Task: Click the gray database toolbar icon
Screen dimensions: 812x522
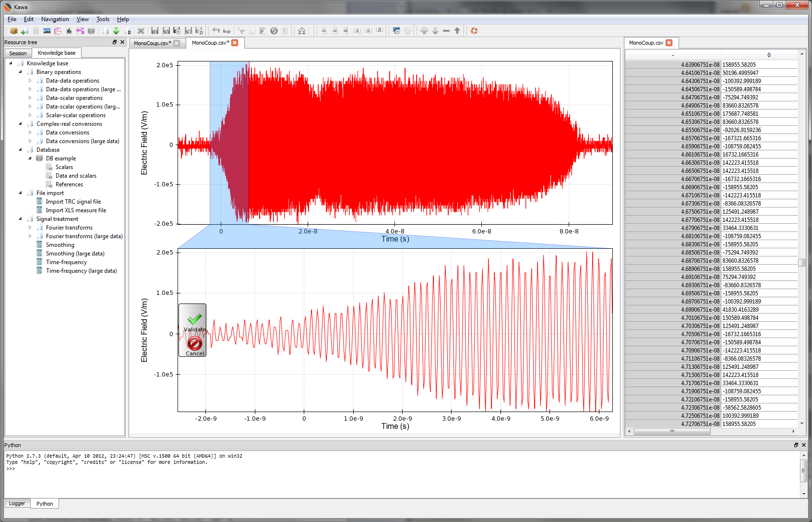Action: pyautogui.click(x=91, y=31)
